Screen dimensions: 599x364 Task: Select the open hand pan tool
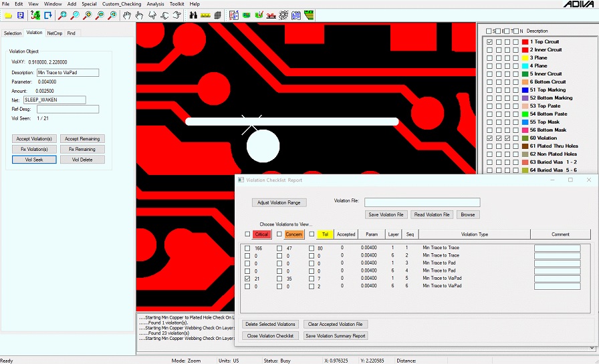127,15
